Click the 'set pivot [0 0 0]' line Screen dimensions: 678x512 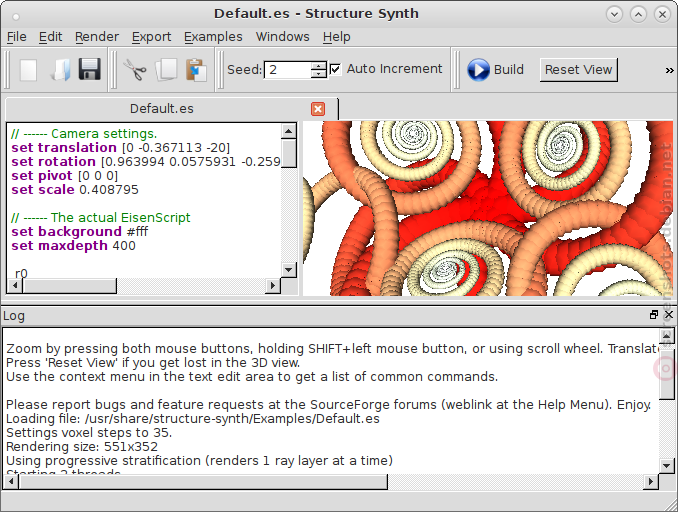click(x=64, y=176)
